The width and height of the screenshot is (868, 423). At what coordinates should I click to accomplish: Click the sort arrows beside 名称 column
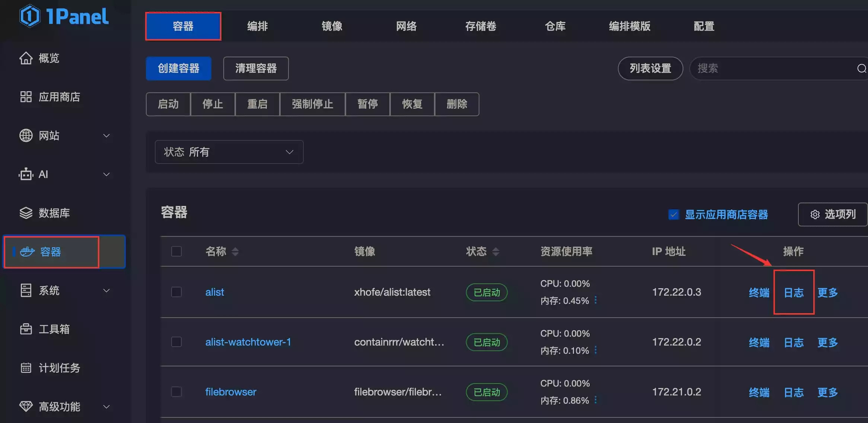pyautogui.click(x=235, y=252)
